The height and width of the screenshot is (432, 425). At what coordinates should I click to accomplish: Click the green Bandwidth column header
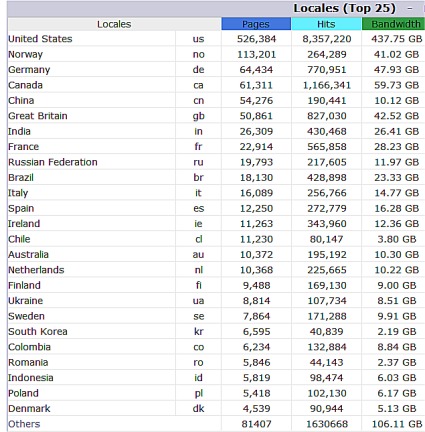click(394, 24)
